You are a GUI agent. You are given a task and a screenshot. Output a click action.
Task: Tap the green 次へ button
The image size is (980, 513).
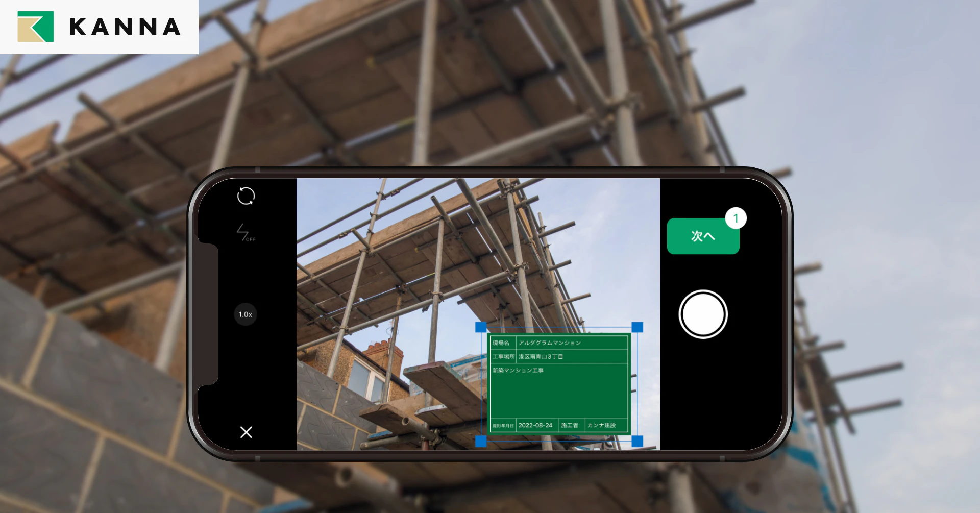pos(703,236)
